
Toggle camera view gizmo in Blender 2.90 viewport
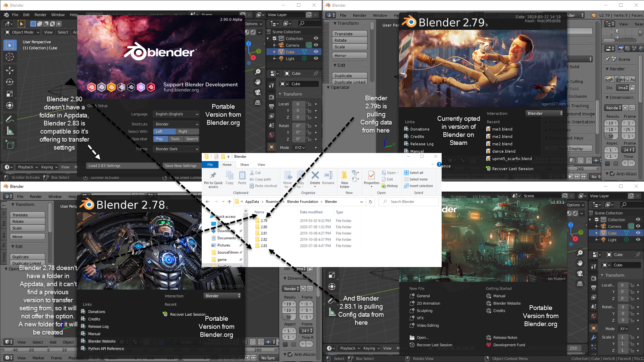[x=258, y=92]
